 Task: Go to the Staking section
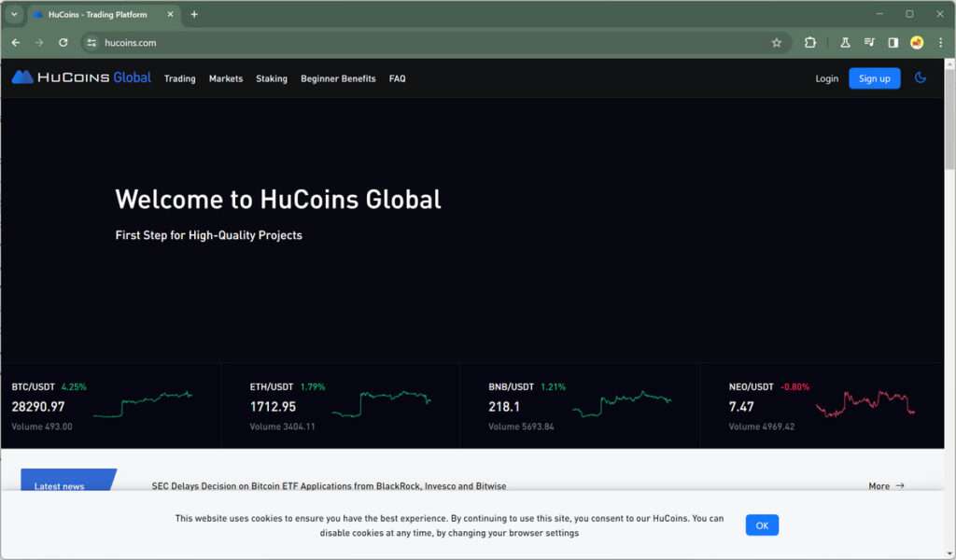(x=272, y=79)
